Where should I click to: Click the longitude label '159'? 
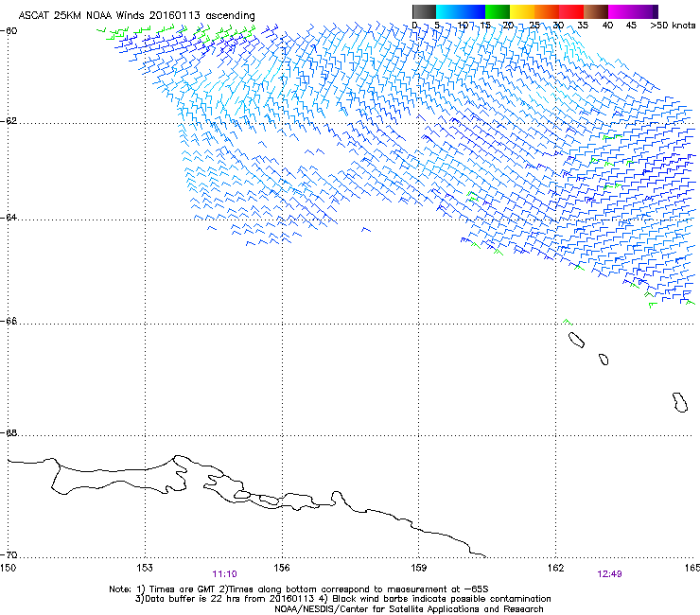(418, 568)
